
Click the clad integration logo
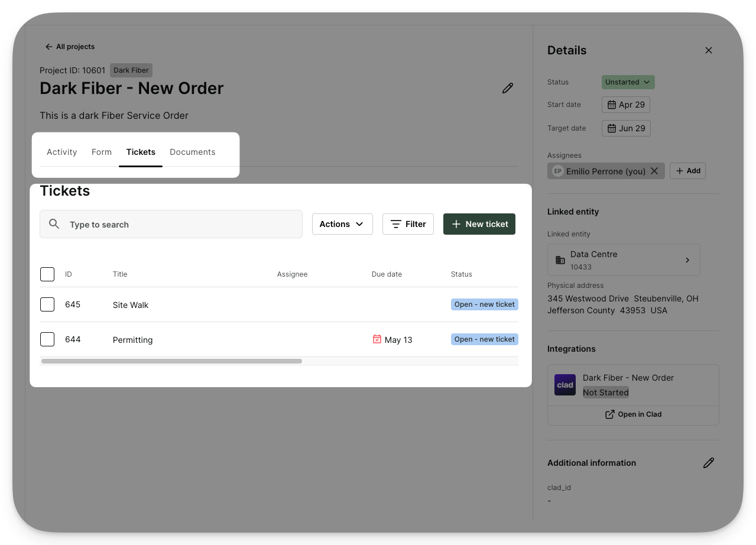tap(565, 385)
